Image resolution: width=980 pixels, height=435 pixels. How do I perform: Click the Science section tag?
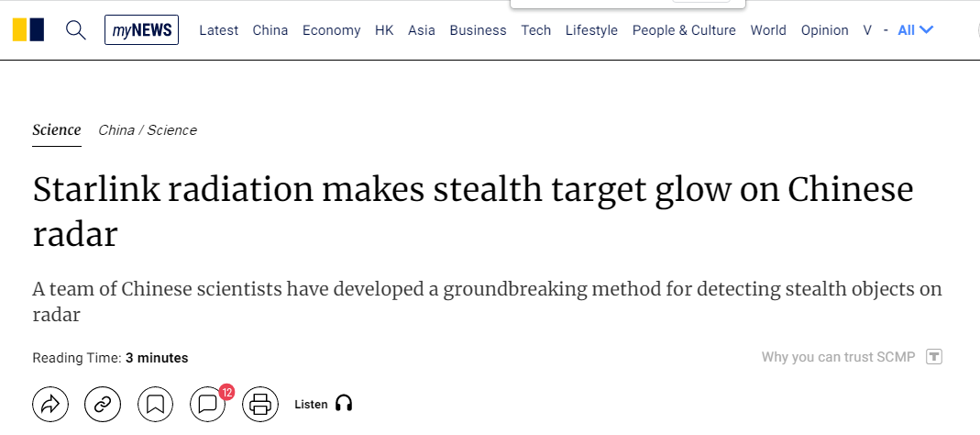tap(57, 130)
